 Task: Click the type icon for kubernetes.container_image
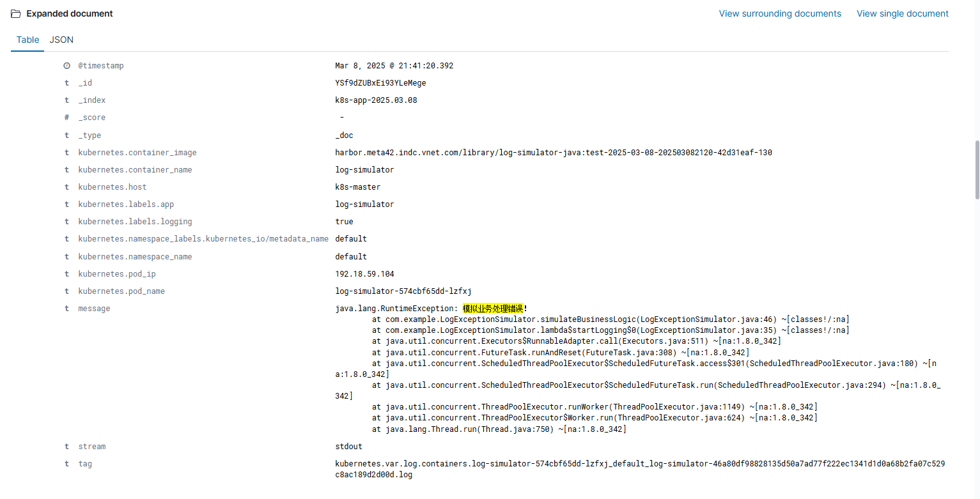[66, 153]
